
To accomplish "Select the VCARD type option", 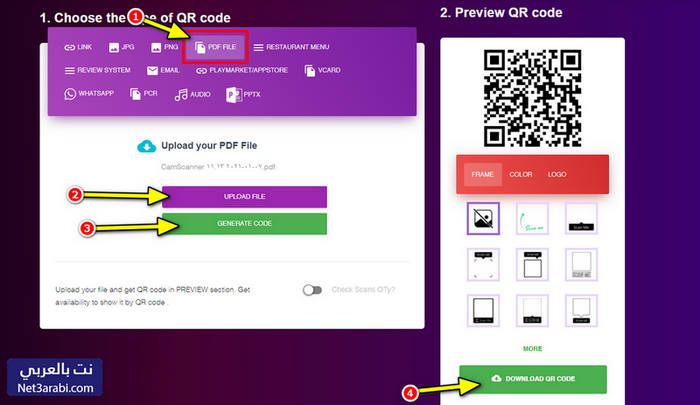I will tap(322, 70).
